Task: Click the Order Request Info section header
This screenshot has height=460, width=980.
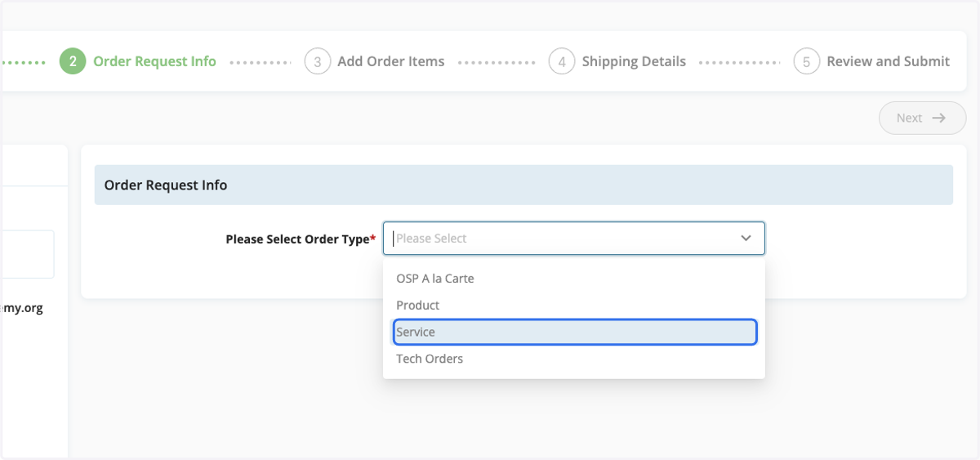Action: click(523, 185)
